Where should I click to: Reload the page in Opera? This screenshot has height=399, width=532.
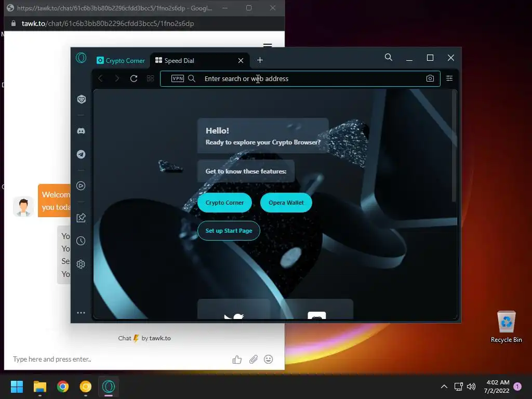pos(134,78)
